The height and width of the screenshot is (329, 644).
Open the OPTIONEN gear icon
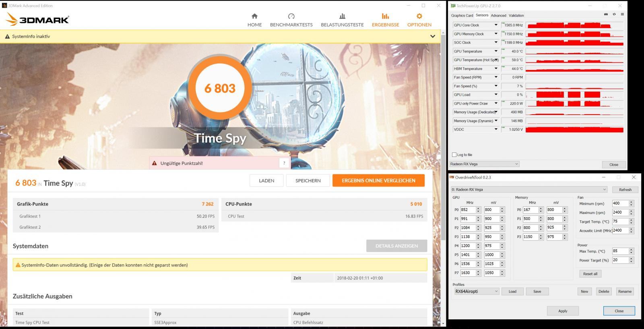(x=419, y=16)
